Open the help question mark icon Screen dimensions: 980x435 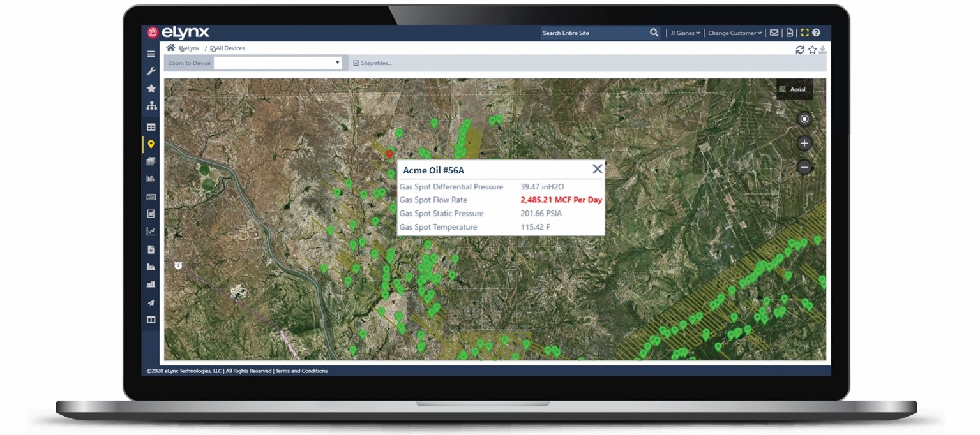pyautogui.click(x=817, y=32)
